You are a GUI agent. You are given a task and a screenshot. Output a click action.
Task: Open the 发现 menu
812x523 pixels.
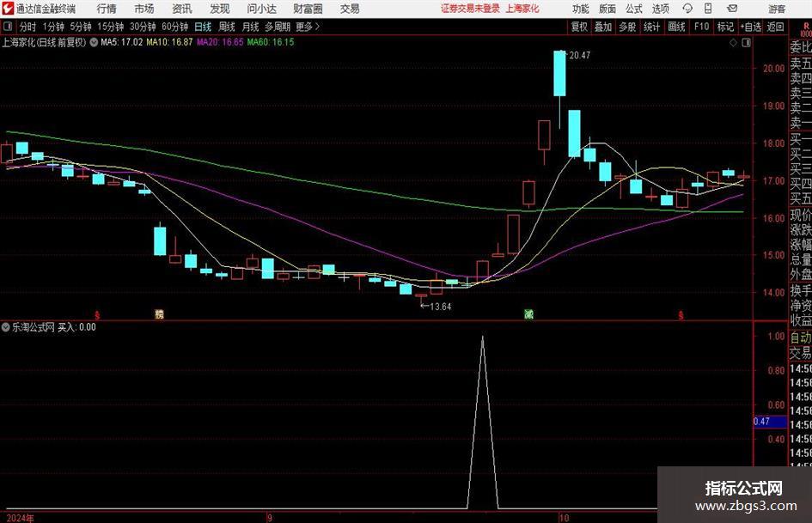coord(220,9)
